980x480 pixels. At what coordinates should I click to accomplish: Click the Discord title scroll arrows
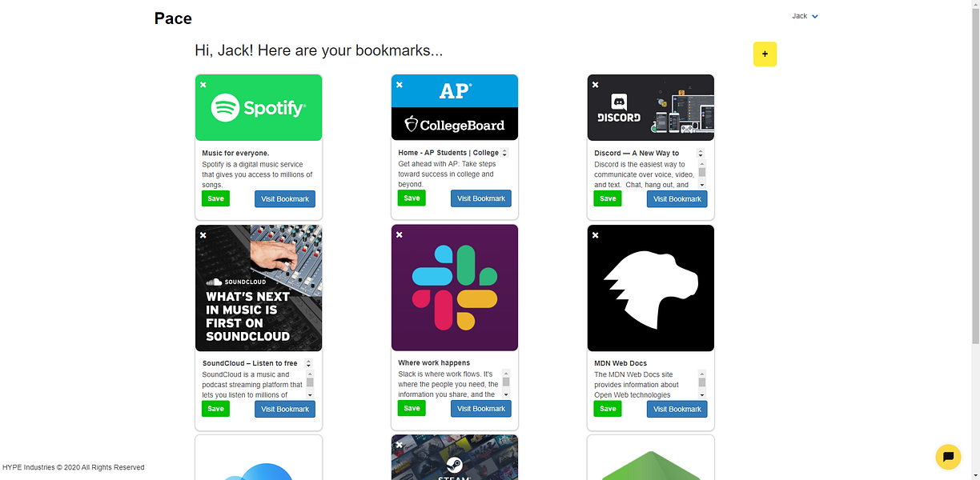coord(701,153)
